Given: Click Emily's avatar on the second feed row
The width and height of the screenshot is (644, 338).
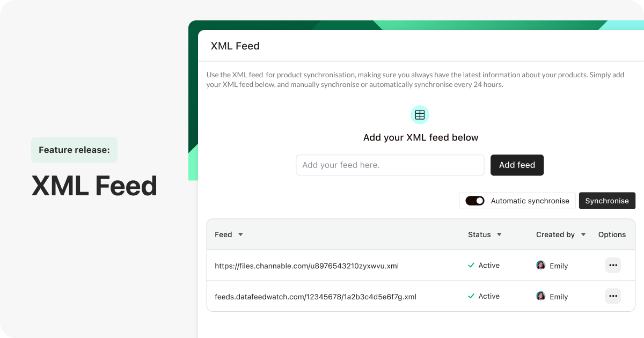Looking at the screenshot, I should 540,296.
